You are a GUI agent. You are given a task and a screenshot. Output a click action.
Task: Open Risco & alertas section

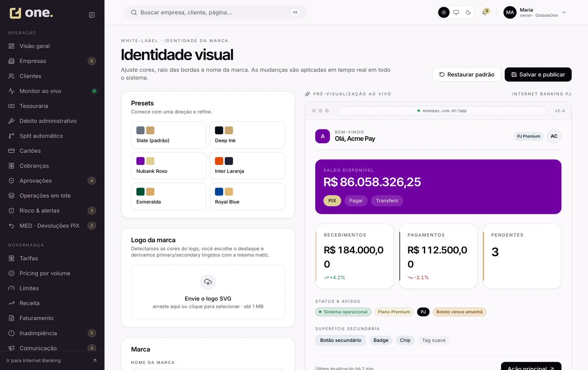click(52, 210)
